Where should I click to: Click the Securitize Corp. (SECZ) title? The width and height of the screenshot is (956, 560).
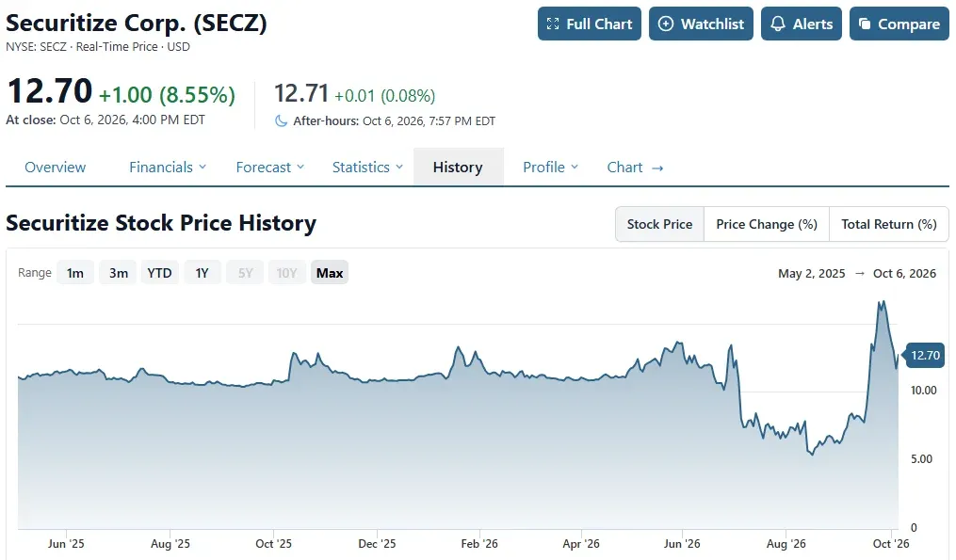coord(137,24)
